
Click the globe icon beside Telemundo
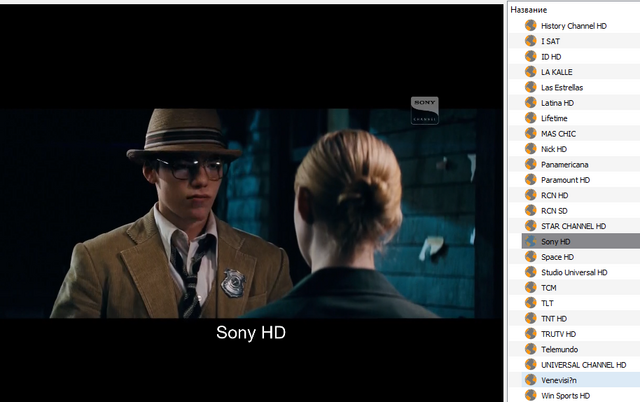[531, 349]
